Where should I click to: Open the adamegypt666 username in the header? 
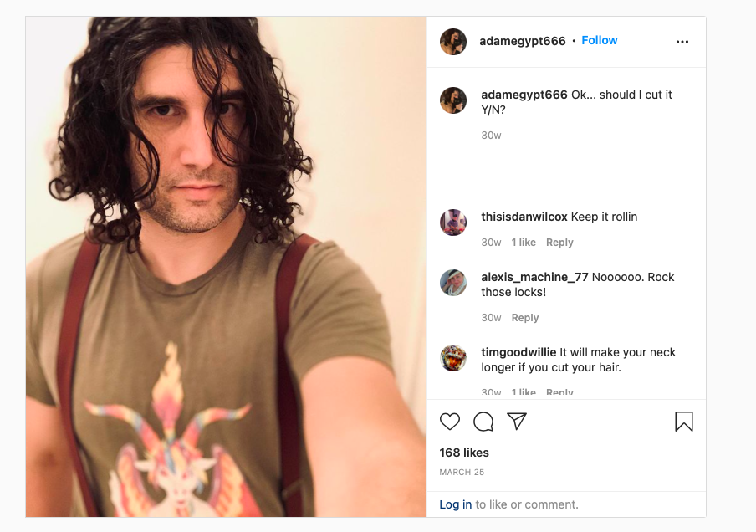(522, 41)
